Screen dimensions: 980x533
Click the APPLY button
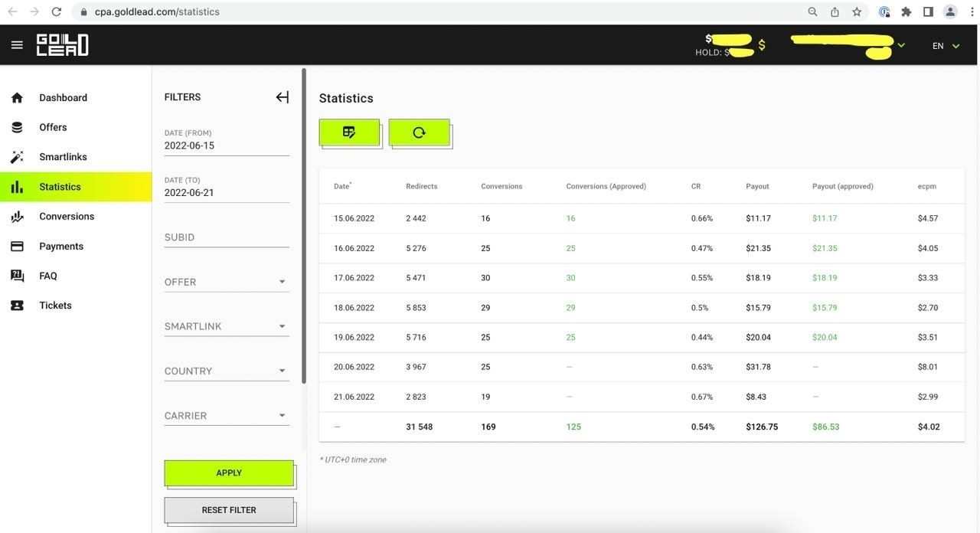[x=229, y=473]
